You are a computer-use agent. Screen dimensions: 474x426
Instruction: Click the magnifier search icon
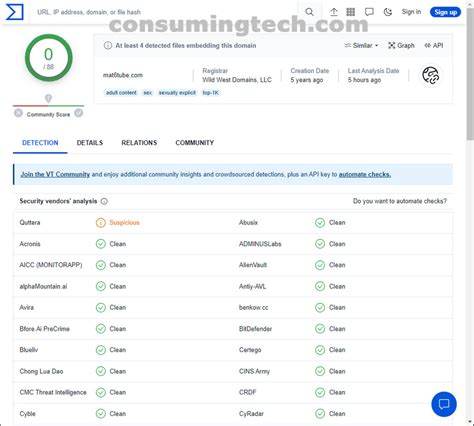tap(309, 12)
